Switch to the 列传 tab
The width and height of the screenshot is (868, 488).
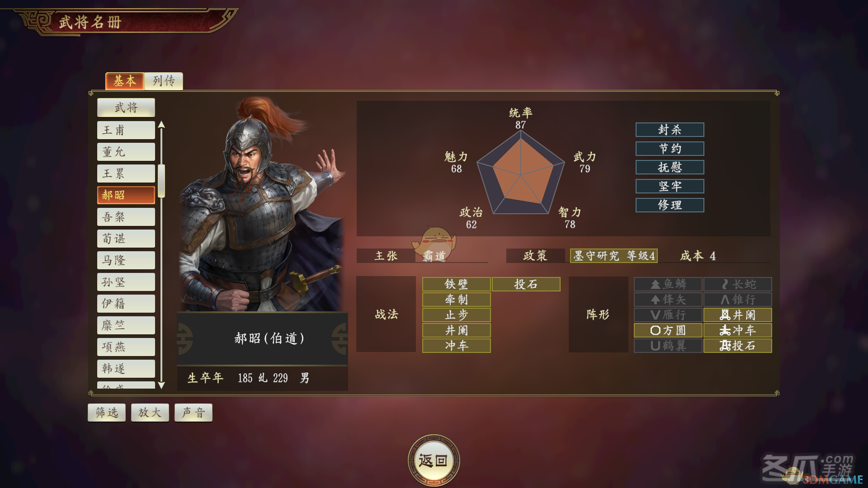click(164, 81)
